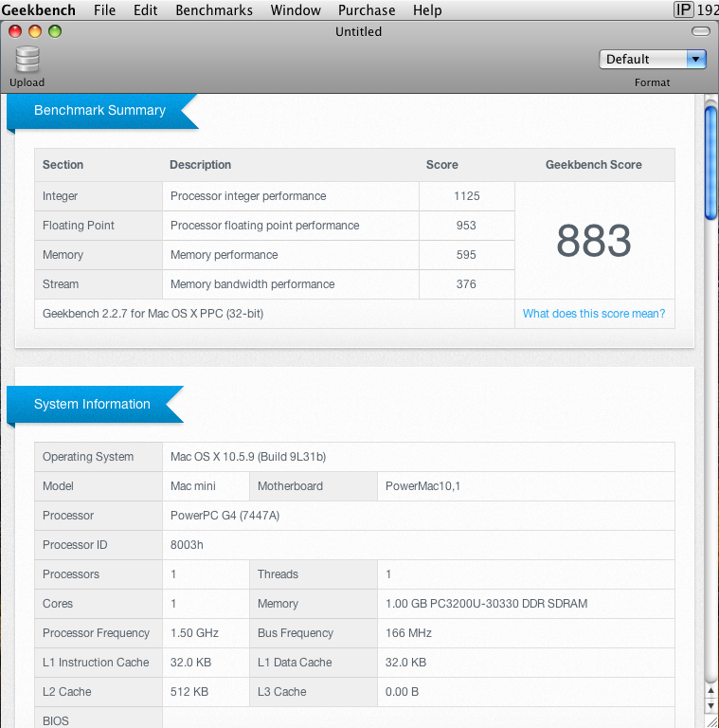Click 'Processor floating point performance' description

265,226
